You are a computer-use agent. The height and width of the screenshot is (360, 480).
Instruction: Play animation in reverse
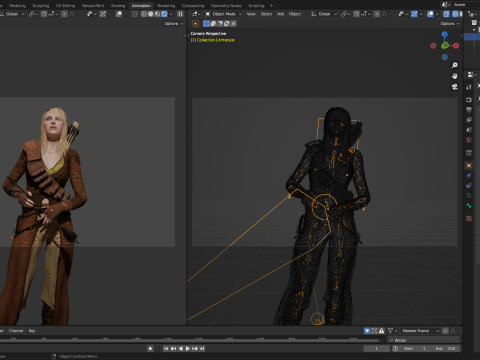coord(181,349)
